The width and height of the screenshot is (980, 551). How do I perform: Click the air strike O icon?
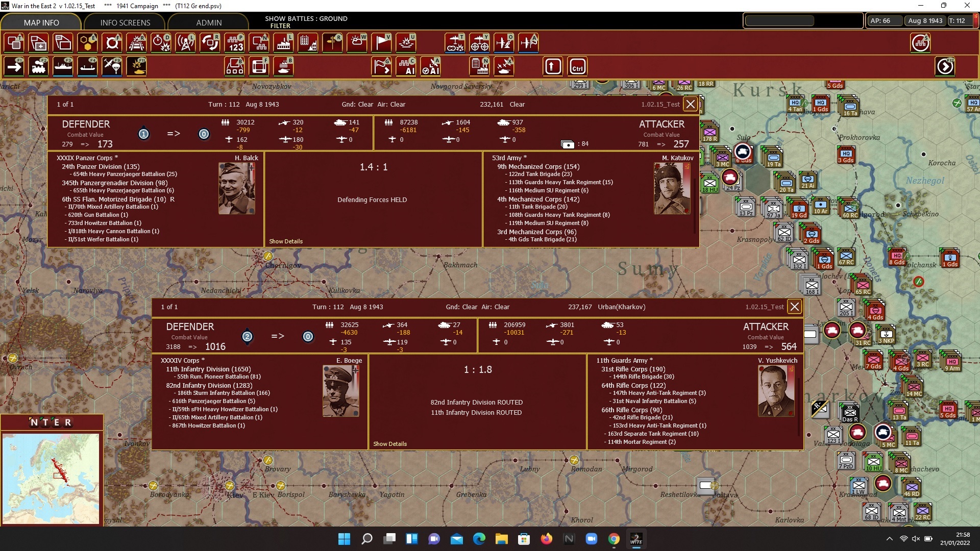(504, 43)
